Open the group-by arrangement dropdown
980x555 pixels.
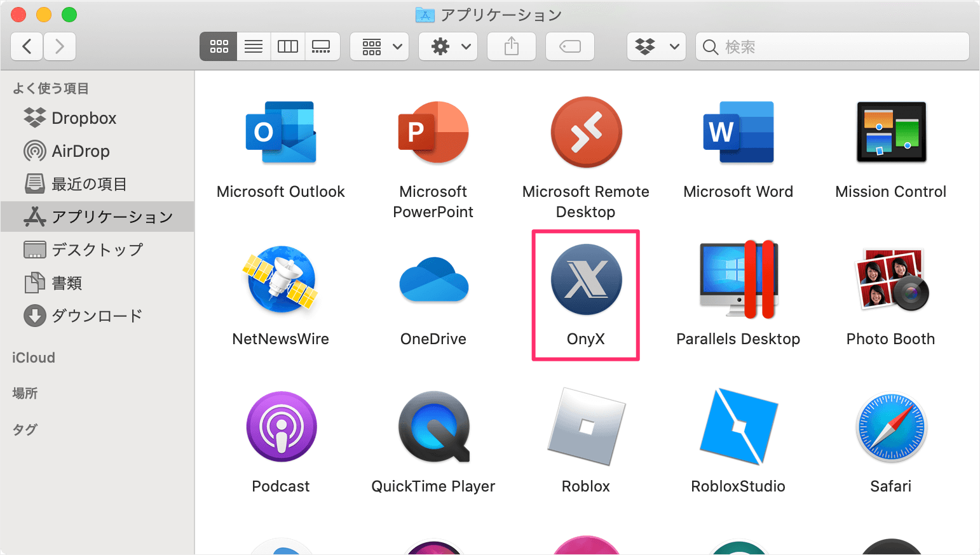point(379,46)
